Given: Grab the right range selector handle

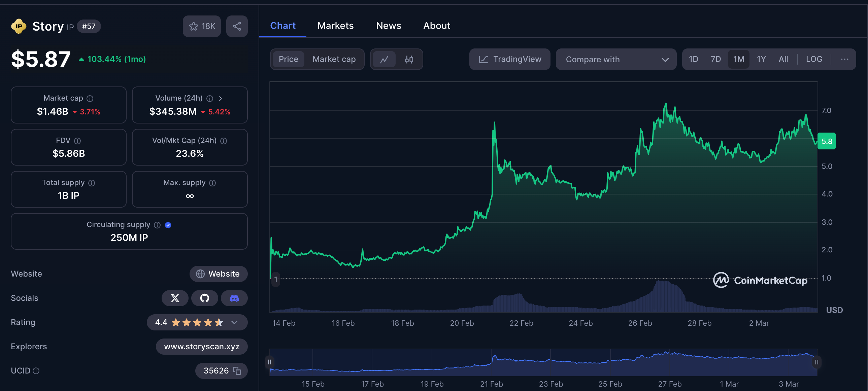Looking at the screenshot, I should click(817, 362).
